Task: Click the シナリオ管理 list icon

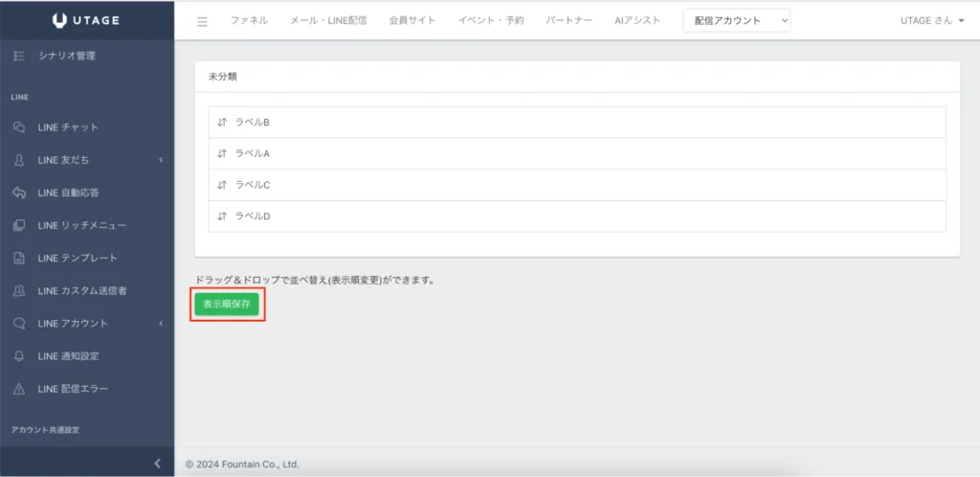Action: pyautogui.click(x=19, y=57)
